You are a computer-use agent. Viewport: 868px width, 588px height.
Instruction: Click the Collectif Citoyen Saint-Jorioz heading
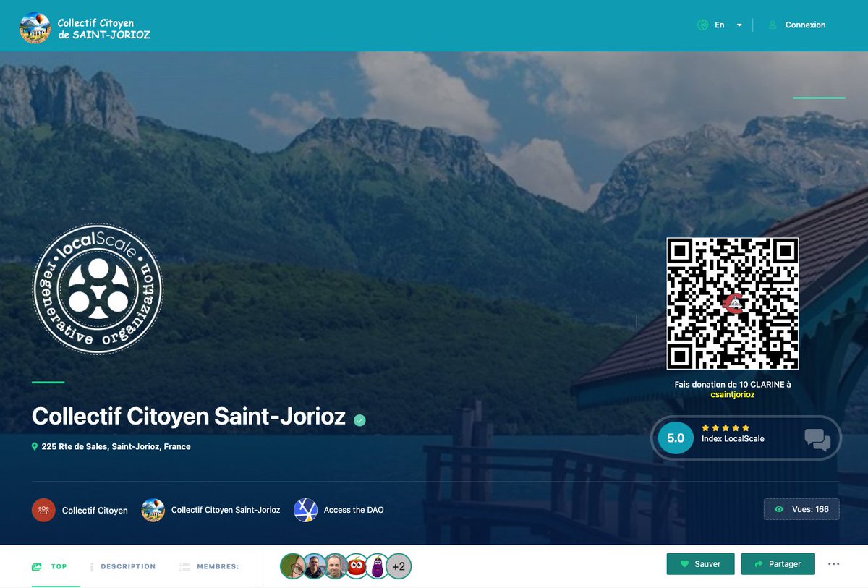(189, 417)
